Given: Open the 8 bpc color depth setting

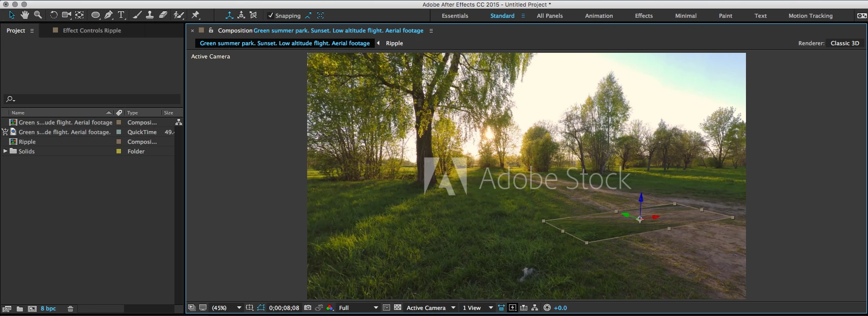Looking at the screenshot, I should pyautogui.click(x=48, y=308).
